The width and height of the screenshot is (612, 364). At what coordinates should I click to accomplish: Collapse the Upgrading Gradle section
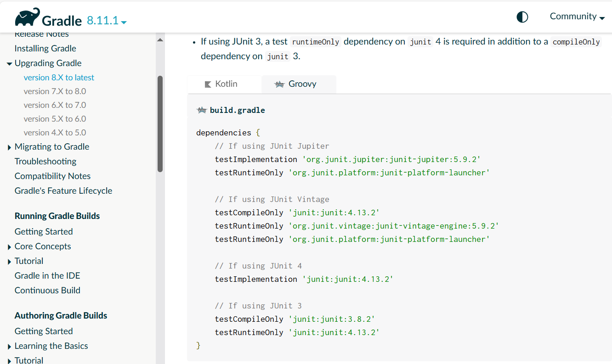click(9, 64)
